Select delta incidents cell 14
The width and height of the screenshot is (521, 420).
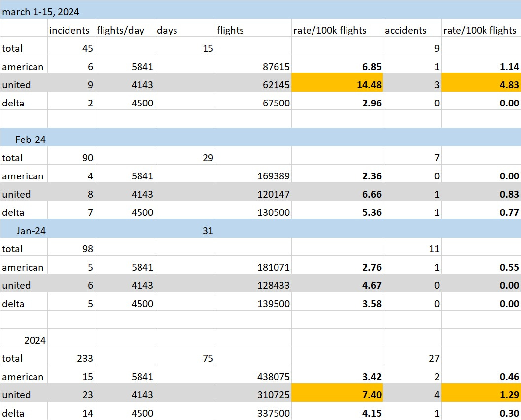[71, 411]
